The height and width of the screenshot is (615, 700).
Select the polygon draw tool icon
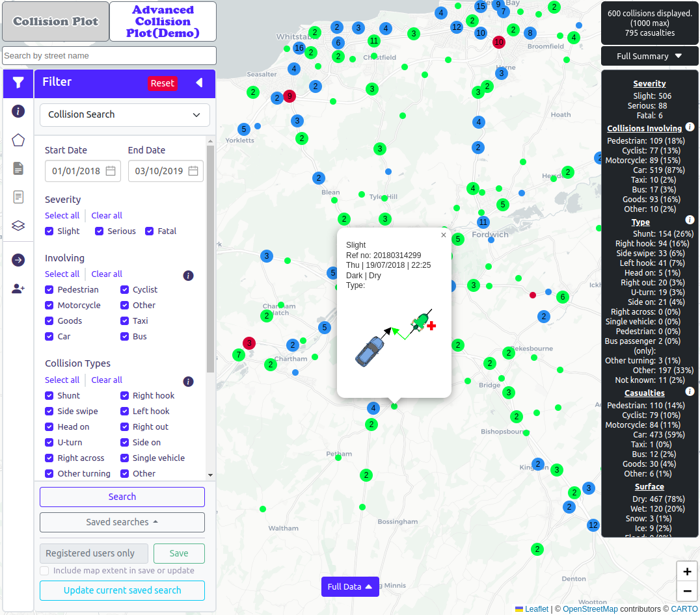18,140
